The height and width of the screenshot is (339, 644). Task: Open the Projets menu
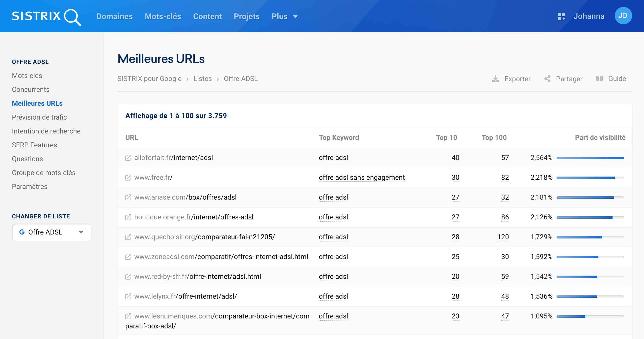tap(246, 17)
